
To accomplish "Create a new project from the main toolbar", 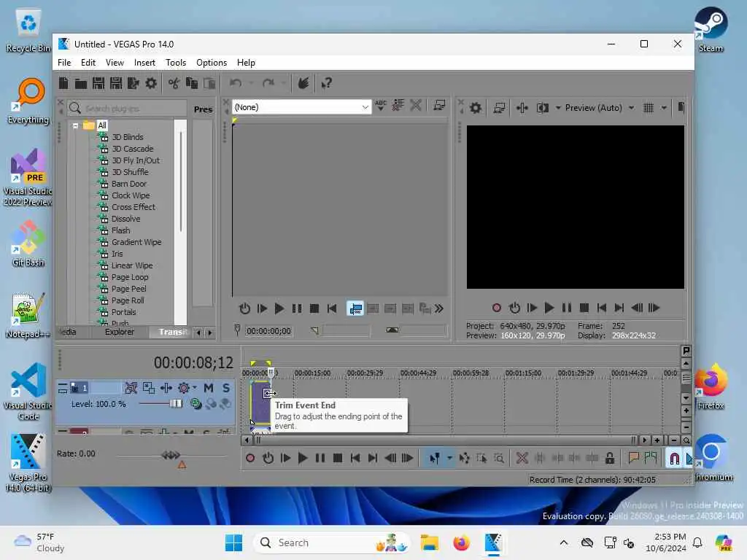I will [x=64, y=83].
